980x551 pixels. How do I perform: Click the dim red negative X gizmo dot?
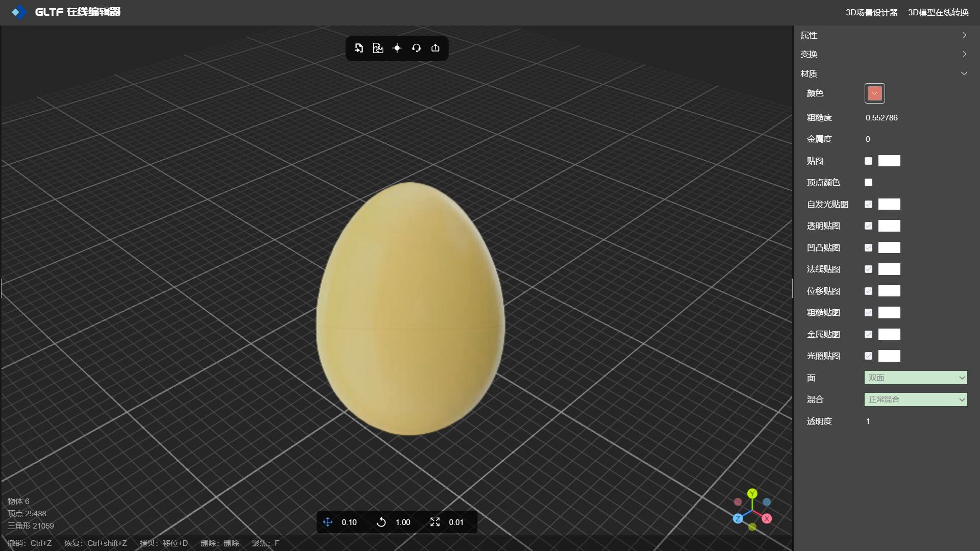pyautogui.click(x=738, y=502)
